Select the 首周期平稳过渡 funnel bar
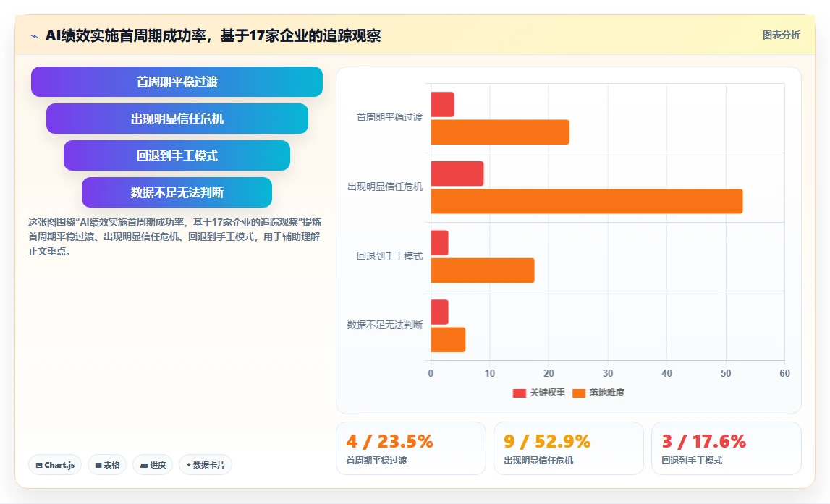The width and height of the screenshot is (830, 504). 177,82
